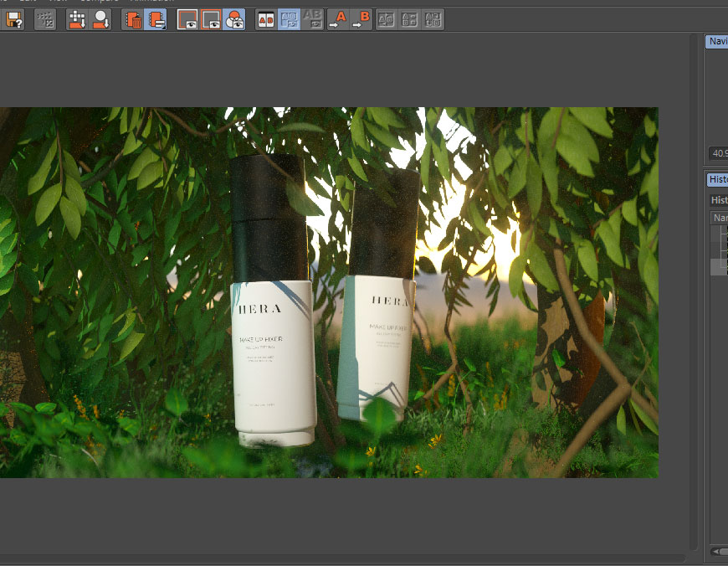Click the rightmost AB grid icon
This screenshot has width=728, height=566.
433,20
